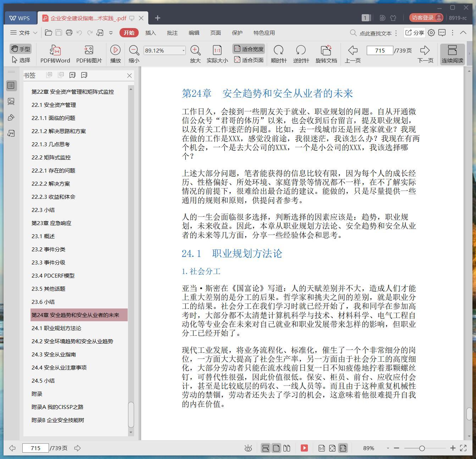Viewport: 476px width, 459px height.
Task: Increase zoom with plus button
Action: (453, 448)
